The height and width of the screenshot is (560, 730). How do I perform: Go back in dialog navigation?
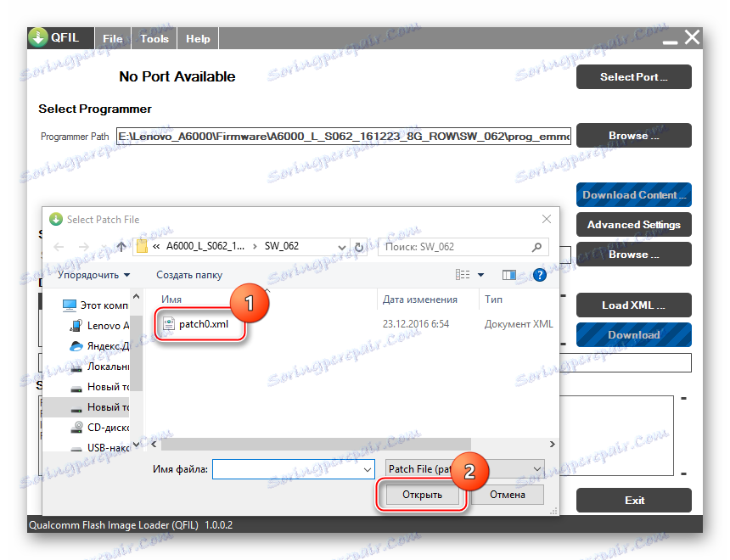[x=59, y=247]
